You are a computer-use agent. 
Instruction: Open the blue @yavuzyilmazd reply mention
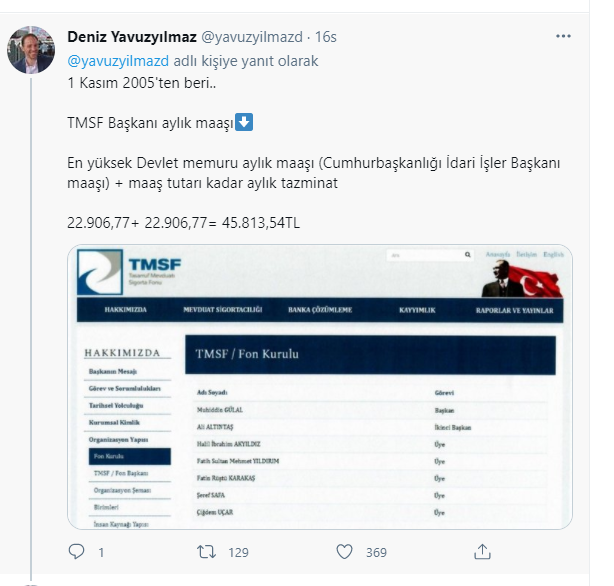(x=118, y=61)
